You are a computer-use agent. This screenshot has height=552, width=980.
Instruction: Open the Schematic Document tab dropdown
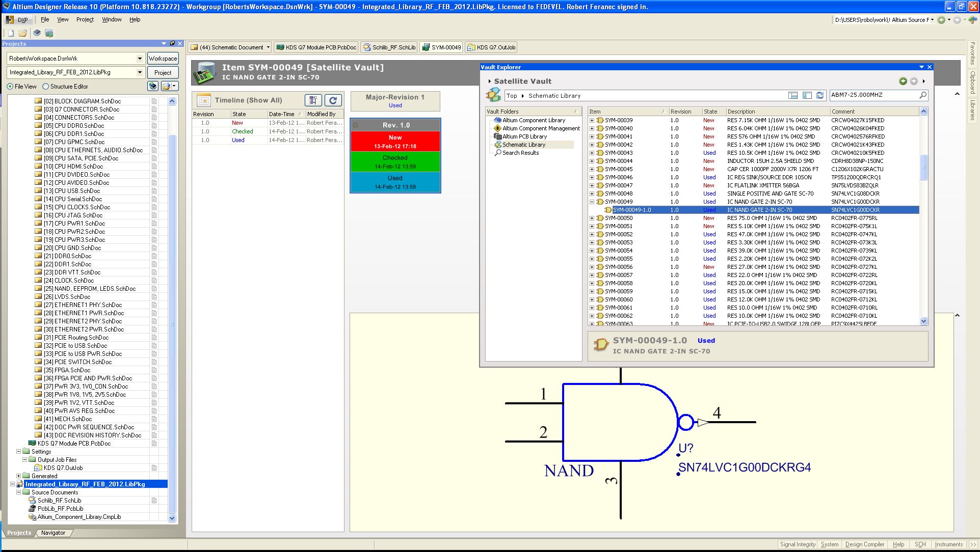pos(268,47)
